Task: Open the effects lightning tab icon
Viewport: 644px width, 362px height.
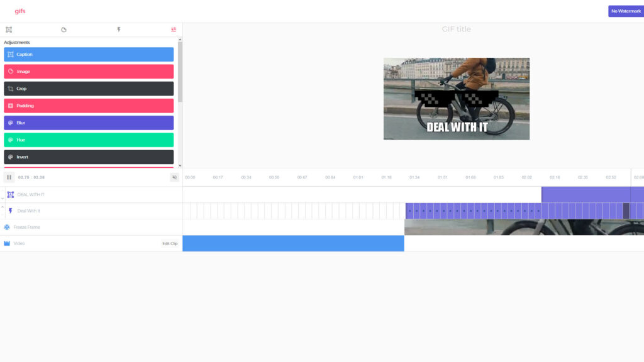Action: coord(119,30)
